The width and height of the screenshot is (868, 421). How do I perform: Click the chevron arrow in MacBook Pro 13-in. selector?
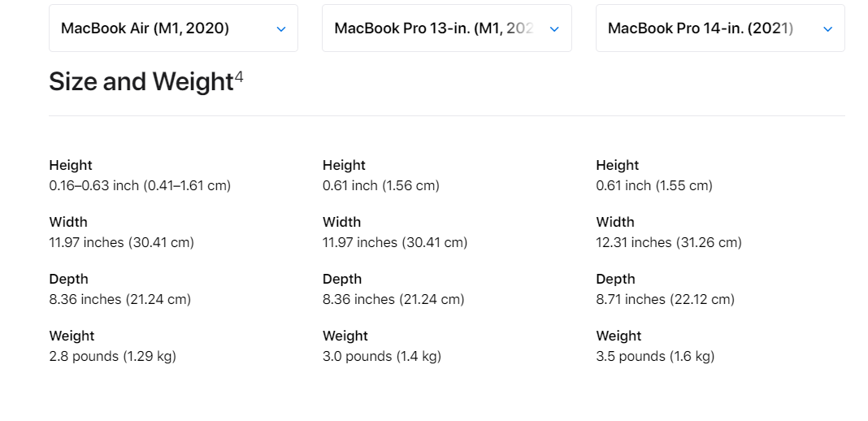(x=554, y=28)
